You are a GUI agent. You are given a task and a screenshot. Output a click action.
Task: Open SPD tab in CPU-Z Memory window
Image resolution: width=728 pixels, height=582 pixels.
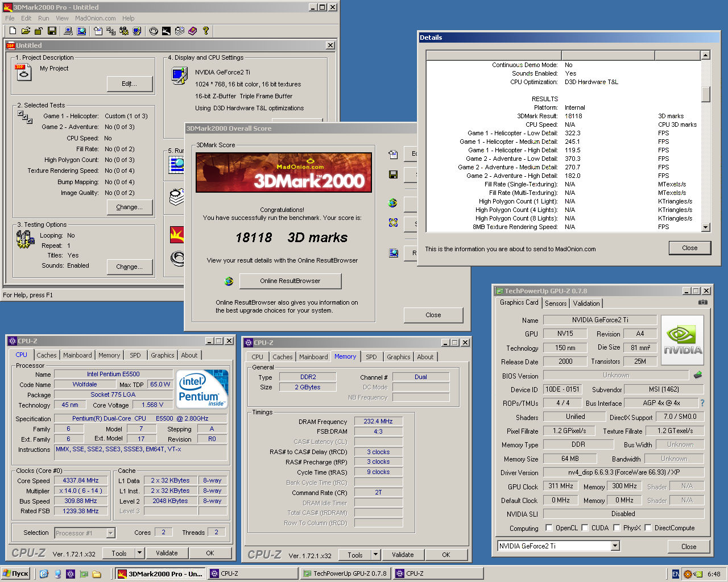pyautogui.click(x=371, y=357)
